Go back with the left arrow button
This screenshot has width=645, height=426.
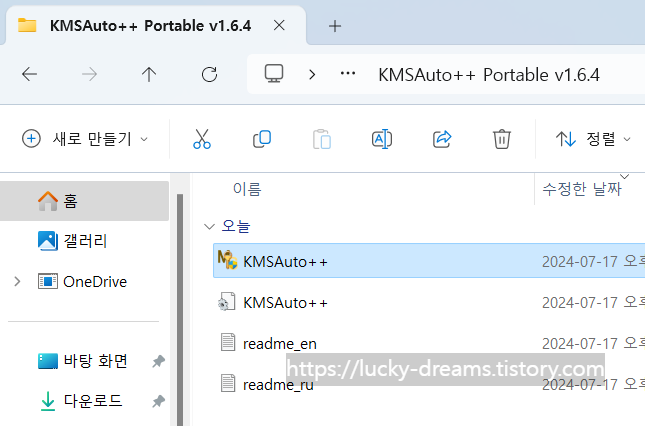pos(29,74)
